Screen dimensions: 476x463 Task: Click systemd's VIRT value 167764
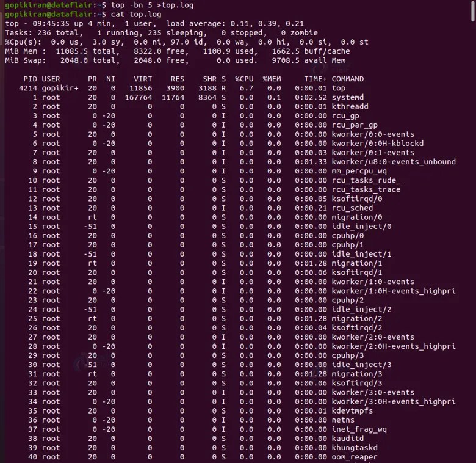pyautogui.click(x=139, y=98)
